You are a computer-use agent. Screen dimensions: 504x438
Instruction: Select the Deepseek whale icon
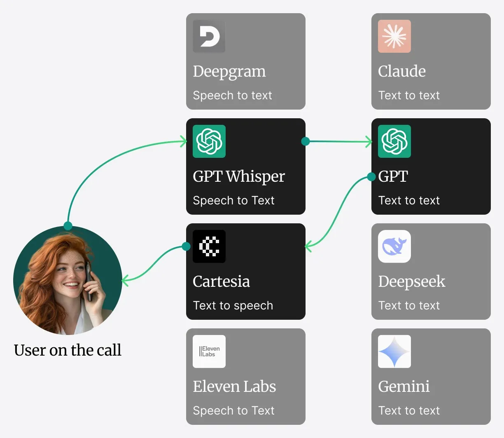[394, 246]
